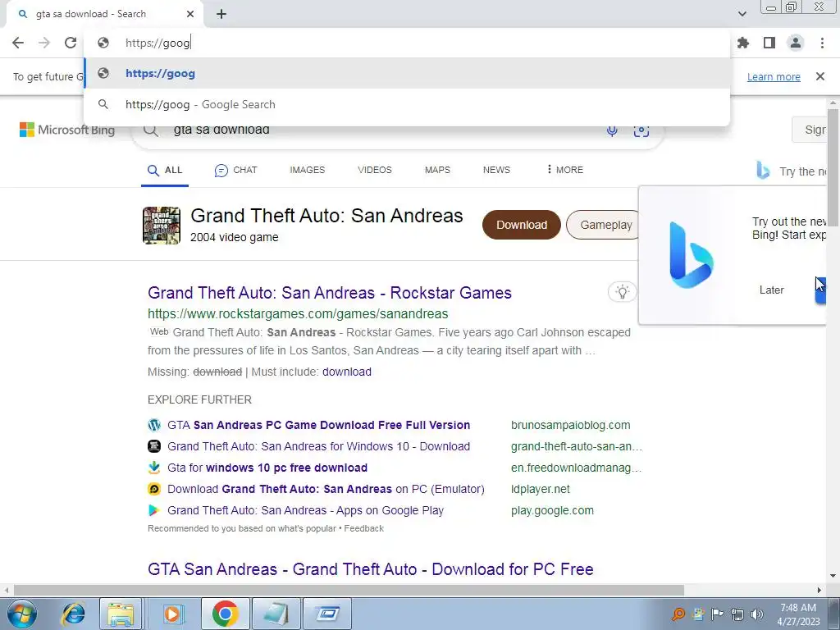Click the horizontal scrollbar thumb
Screen dimensions: 840x630
pyautogui.click(x=349, y=591)
